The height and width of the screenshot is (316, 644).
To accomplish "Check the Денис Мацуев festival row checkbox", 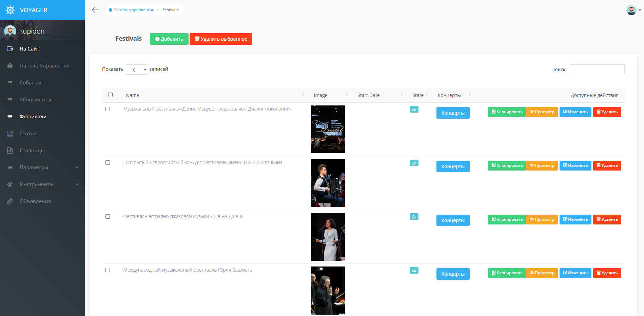I will point(108,109).
